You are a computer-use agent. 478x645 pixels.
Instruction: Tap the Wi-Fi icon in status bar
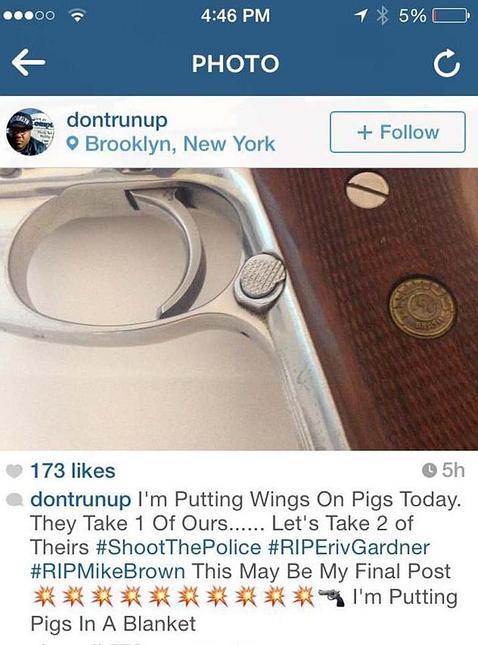77,16
